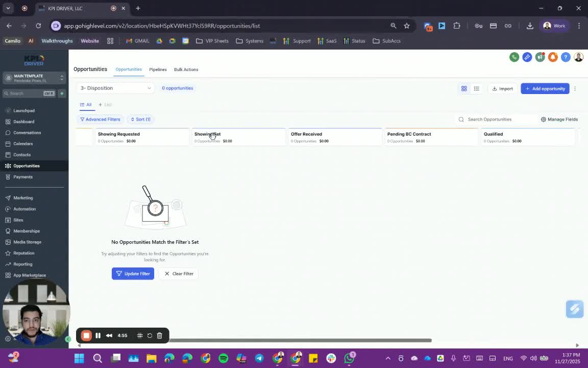
Task: Delete the recording with trash icon
Action: pyautogui.click(x=159, y=335)
